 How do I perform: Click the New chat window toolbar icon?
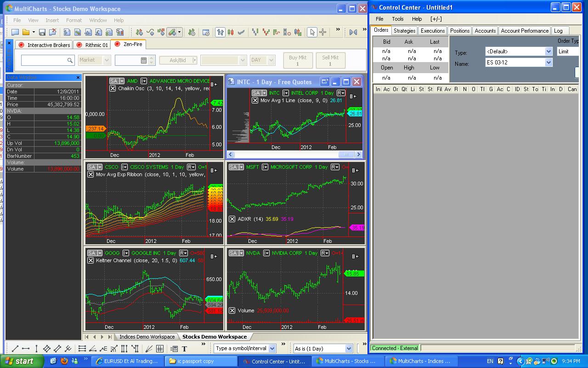[x=15, y=32]
